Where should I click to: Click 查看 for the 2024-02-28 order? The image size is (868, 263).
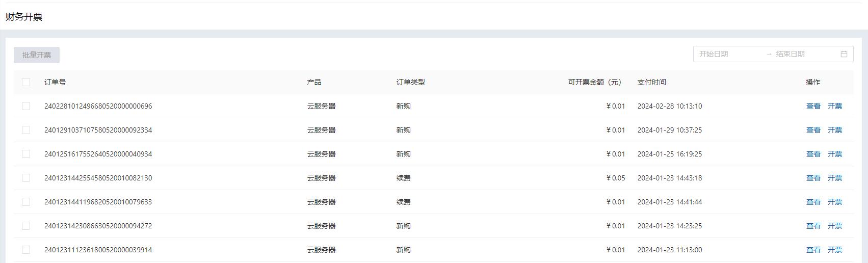click(813, 106)
